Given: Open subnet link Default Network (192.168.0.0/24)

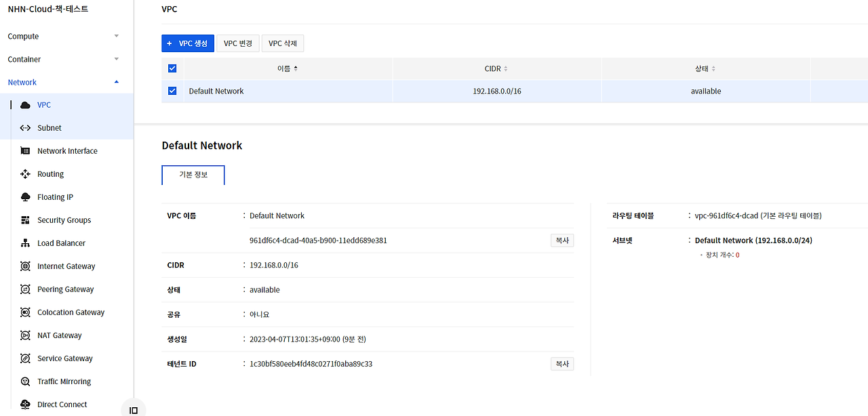Looking at the screenshot, I should tap(753, 241).
